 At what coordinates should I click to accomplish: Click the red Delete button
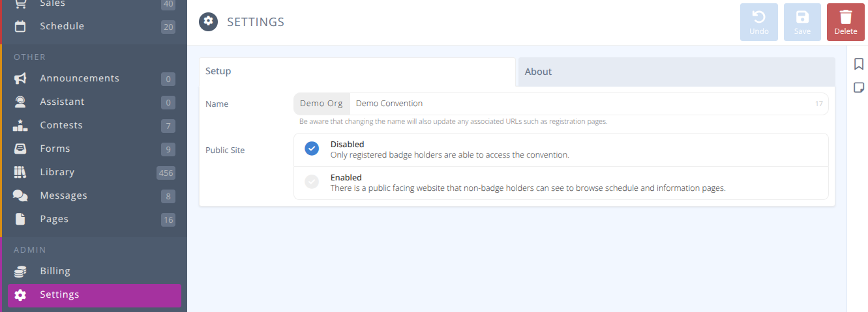(x=846, y=22)
